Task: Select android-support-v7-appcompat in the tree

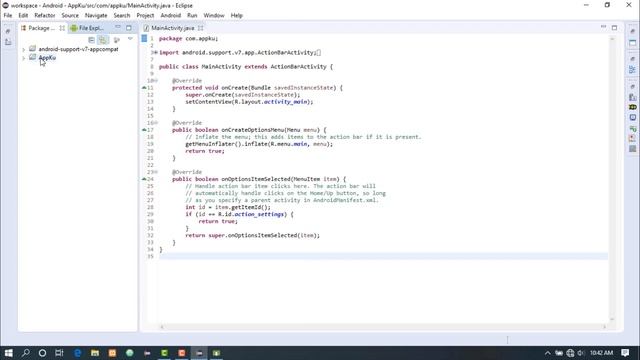Action: click(x=78, y=49)
